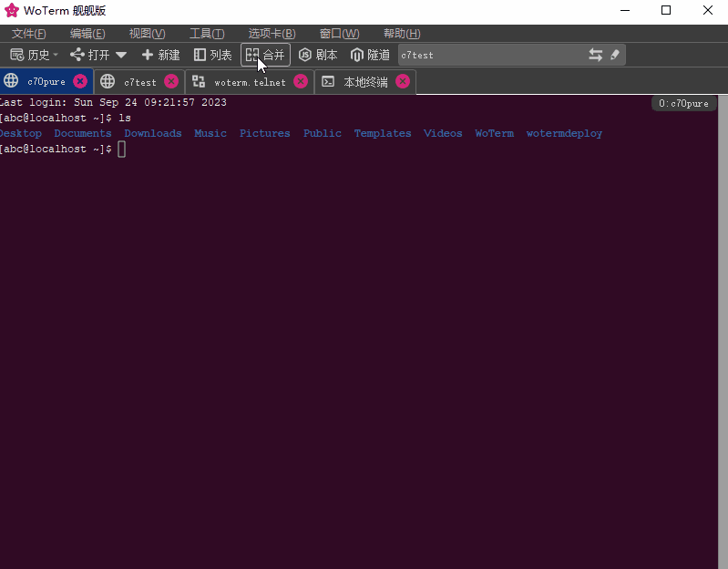Image resolution: width=728 pixels, height=569 pixels.
Task: Click the Videos directory name
Action: pos(443,133)
